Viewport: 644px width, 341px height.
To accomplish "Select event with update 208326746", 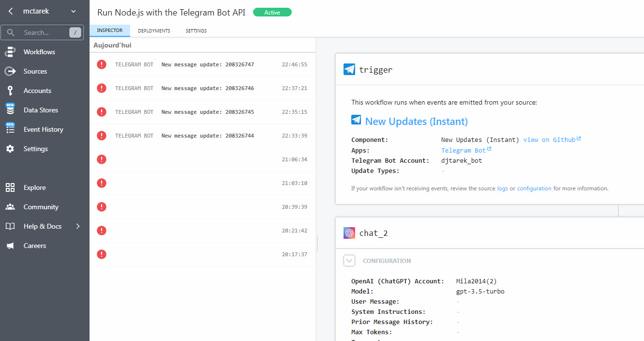I will tap(202, 88).
